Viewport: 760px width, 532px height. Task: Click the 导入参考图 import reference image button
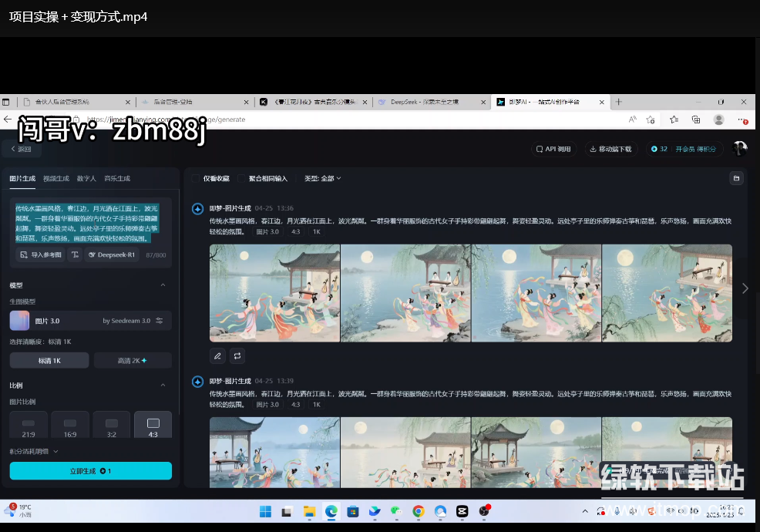click(x=41, y=254)
